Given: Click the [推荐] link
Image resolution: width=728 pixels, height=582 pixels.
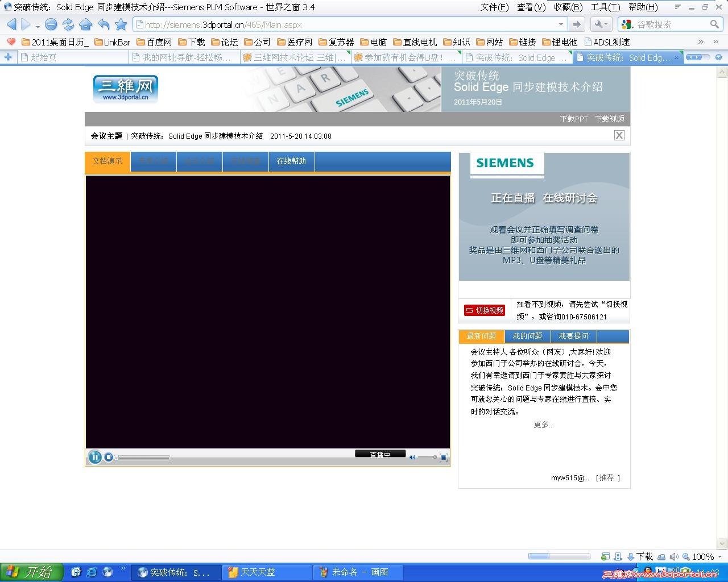Looking at the screenshot, I should pos(607,478).
